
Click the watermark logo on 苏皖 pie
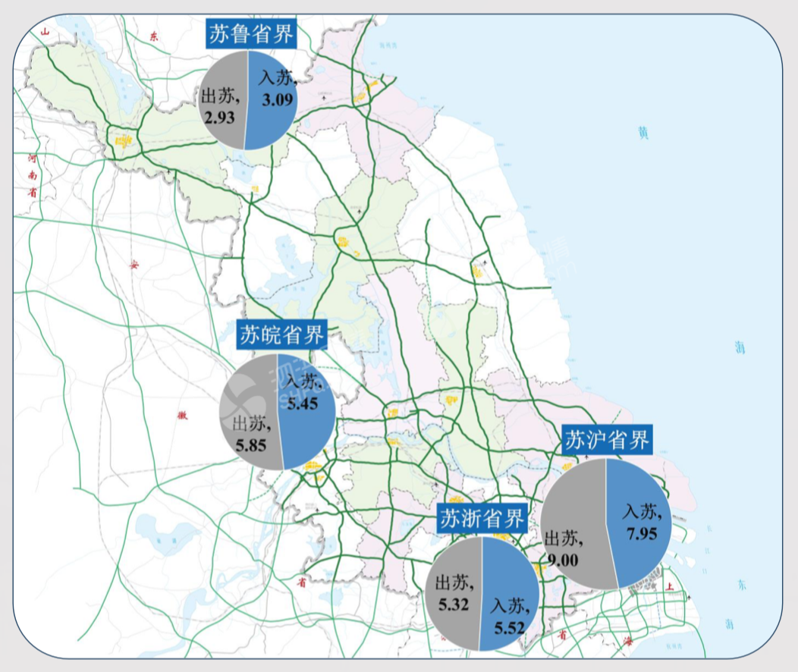(250, 394)
